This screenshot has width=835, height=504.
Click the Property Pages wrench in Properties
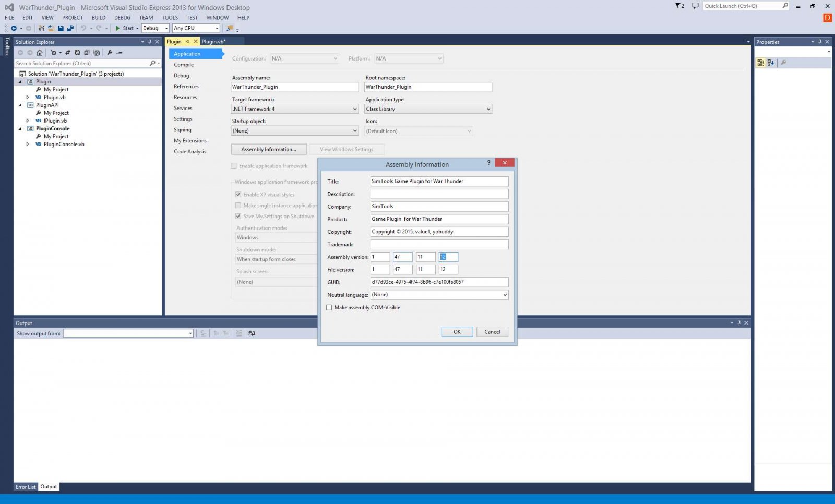point(783,63)
